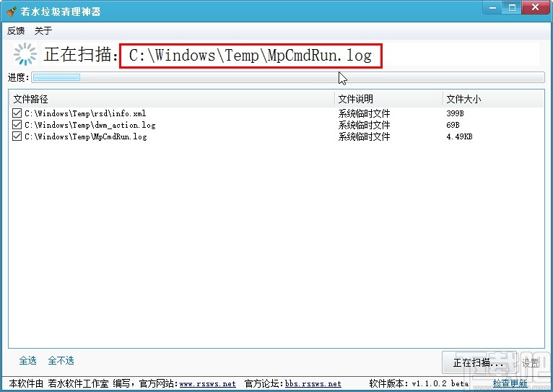Open the 反馈 menu
Screen dimensions: 553x392
(x=16, y=30)
